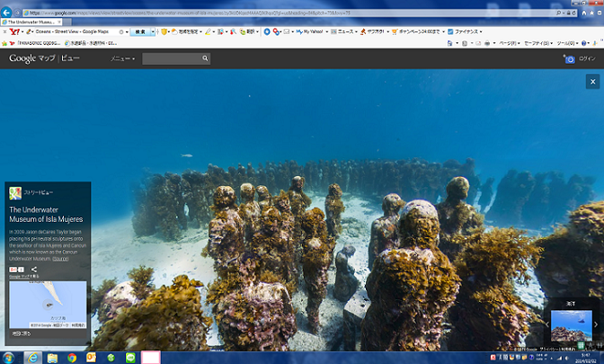Screen dimensions: 604x364
Task: Select The Underwater Museum browser tab
Action: click(x=31, y=22)
